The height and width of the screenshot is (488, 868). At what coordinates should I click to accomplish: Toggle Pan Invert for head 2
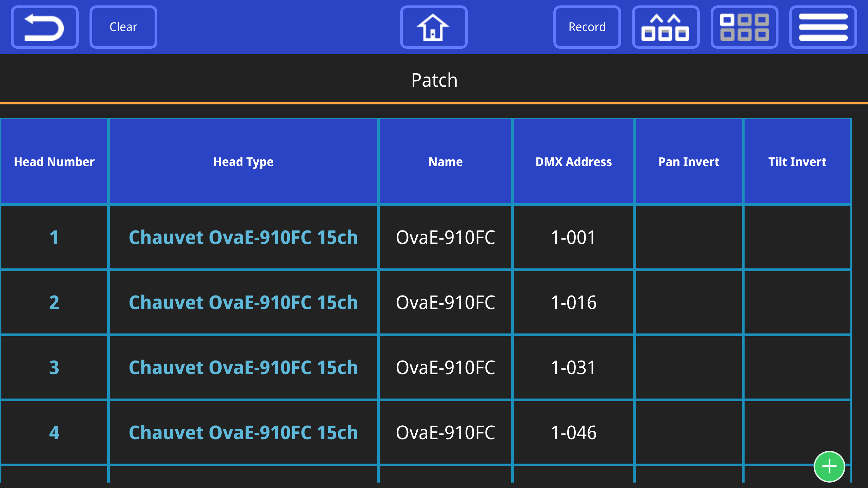pyautogui.click(x=689, y=302)
